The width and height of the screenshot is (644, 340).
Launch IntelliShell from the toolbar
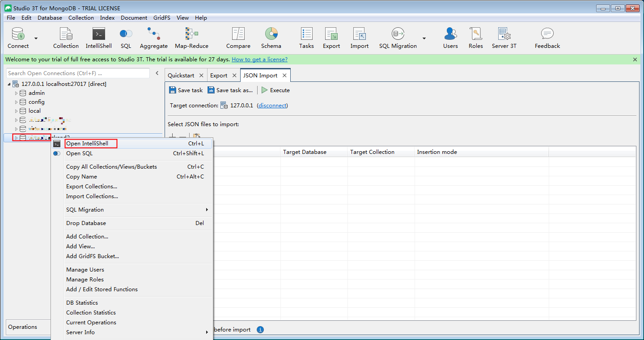click(98, 34)
